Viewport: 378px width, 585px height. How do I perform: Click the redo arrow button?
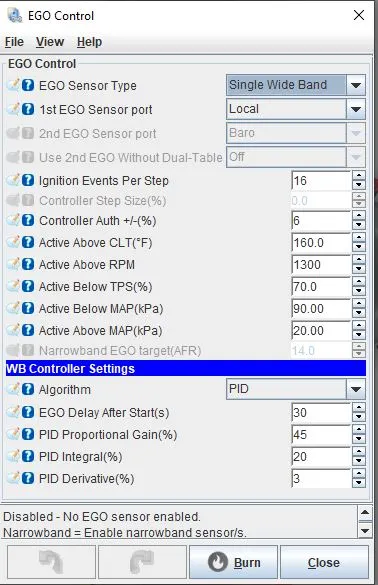pyautogui.click(x=142, y=562)
